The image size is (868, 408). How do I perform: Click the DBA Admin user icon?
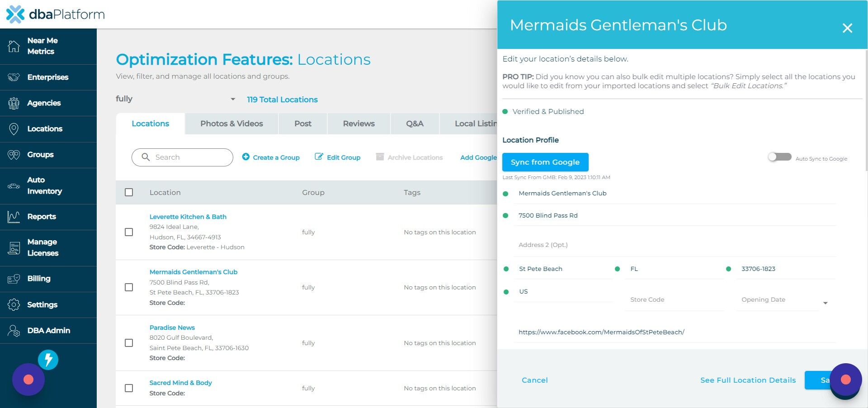click(14, 331)
